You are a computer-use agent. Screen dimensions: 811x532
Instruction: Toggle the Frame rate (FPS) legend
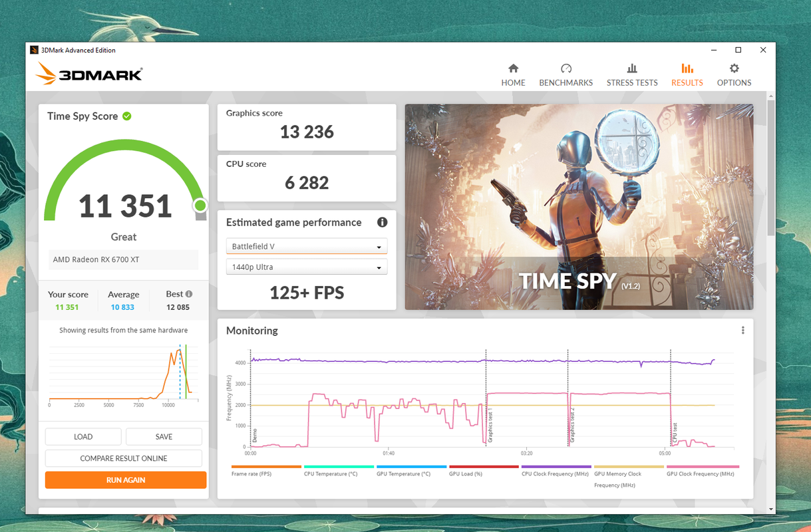click(266, 471)
